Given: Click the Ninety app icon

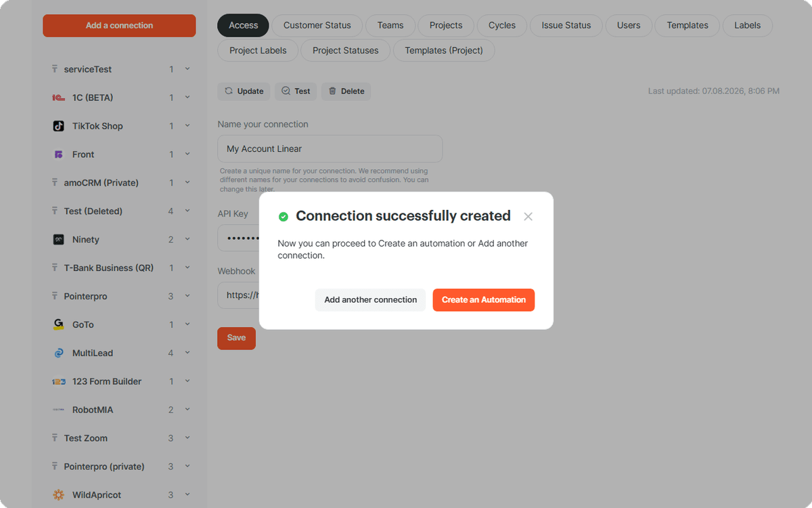Looking at the screenshot, I should click(59, 240).
